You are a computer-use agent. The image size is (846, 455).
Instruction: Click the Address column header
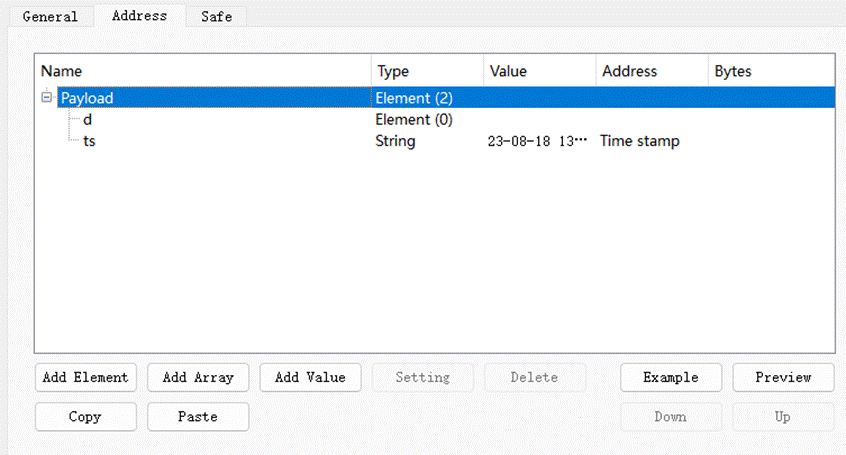click(x=651, y=71)
